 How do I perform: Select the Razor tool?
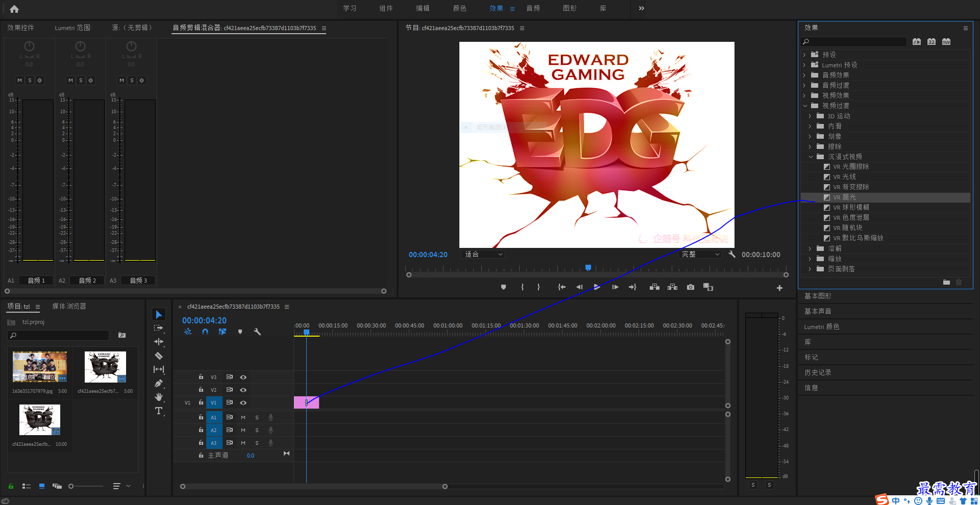coord(158,356)
